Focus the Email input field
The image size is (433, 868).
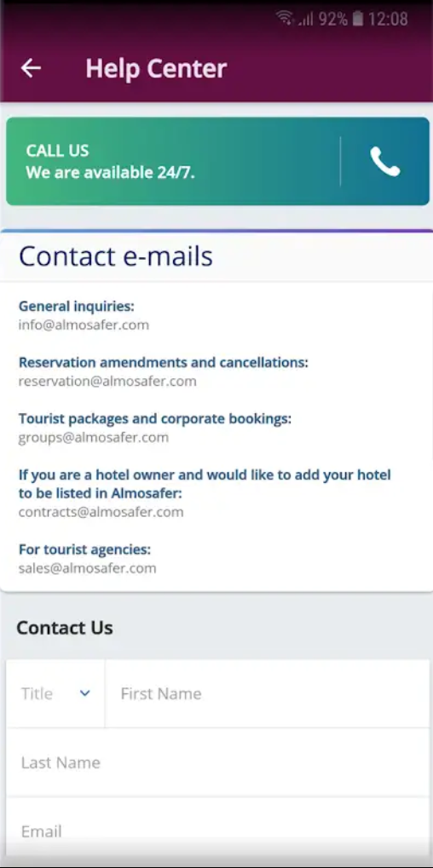click(218, 831)
